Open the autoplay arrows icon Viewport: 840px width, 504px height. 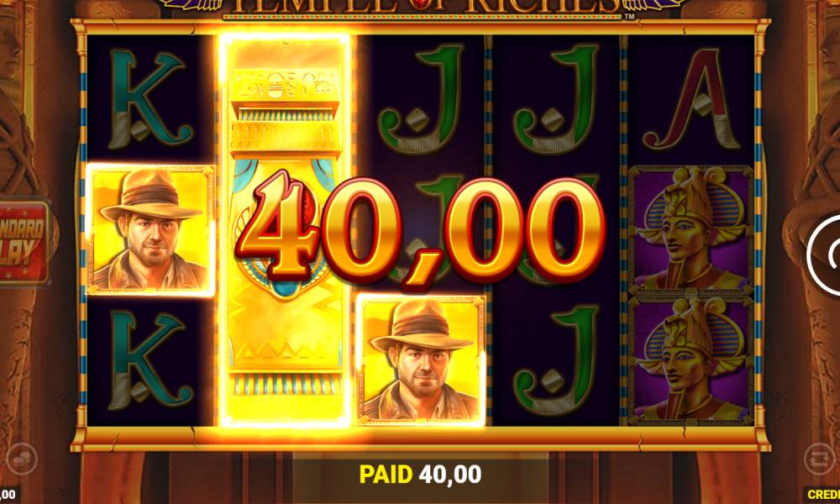(x=819, y=459)
